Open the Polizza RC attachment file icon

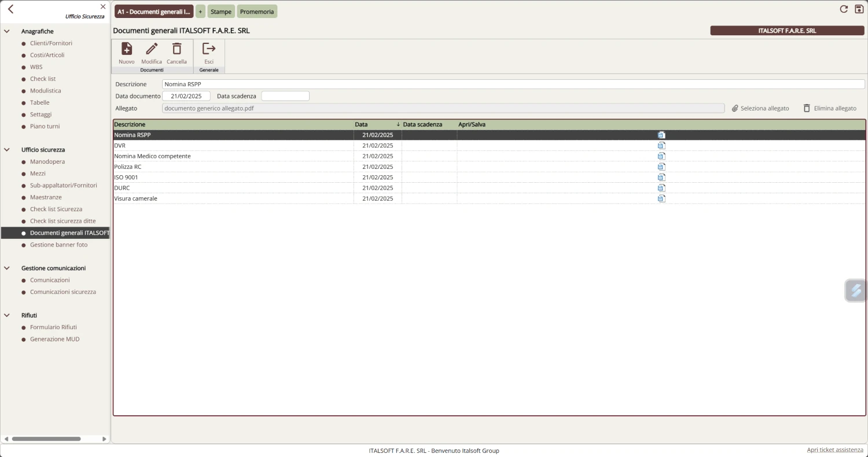(661, 167)
